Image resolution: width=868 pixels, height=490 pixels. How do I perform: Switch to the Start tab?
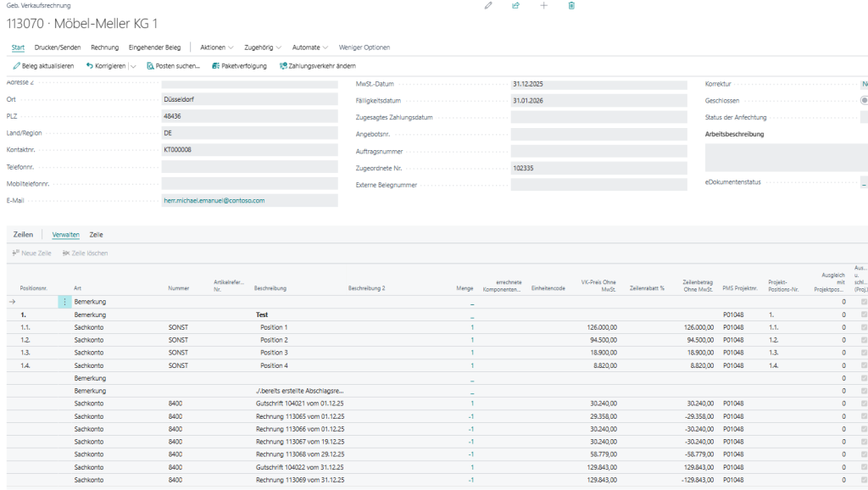pyautogui.click(x=18, y=47)
